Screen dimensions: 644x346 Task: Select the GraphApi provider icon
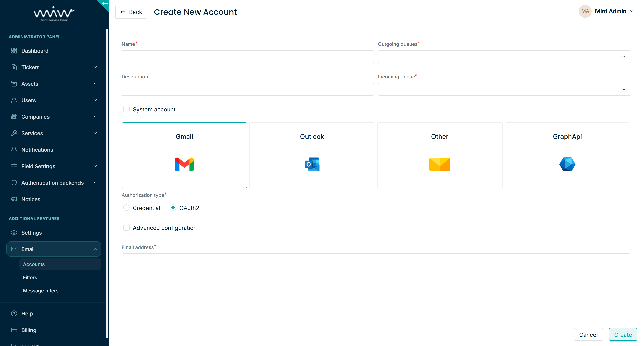click(567, 164)
